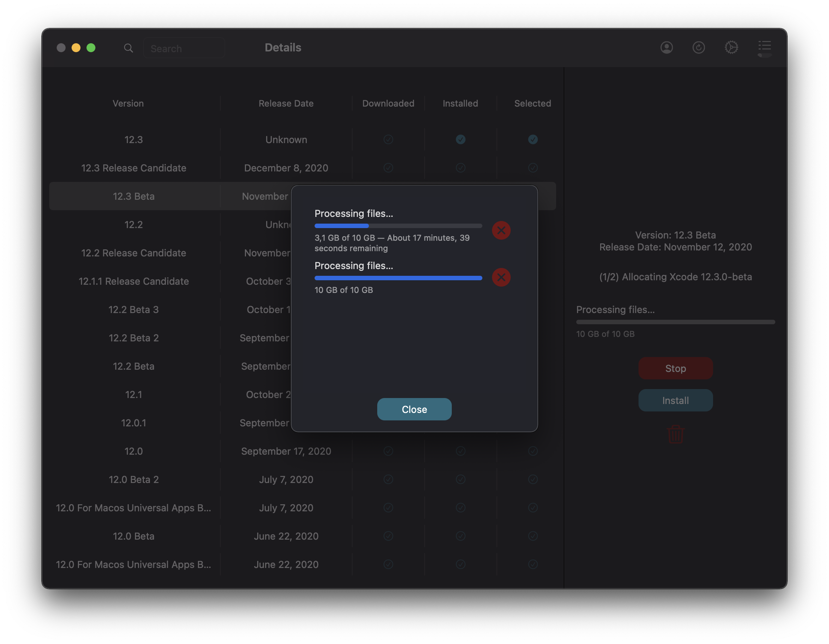
Task: Toggle Selected checkmark for 12.0 Beta 2
Action: click(533, 479)
